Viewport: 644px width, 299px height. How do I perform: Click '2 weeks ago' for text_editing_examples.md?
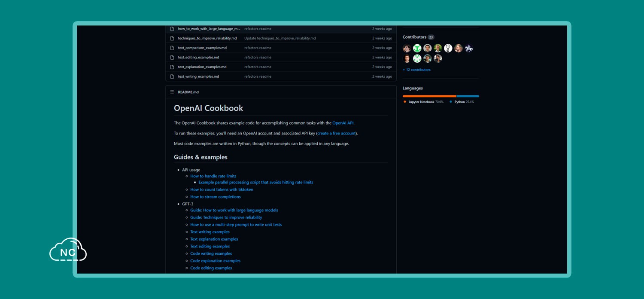(382, 57)
